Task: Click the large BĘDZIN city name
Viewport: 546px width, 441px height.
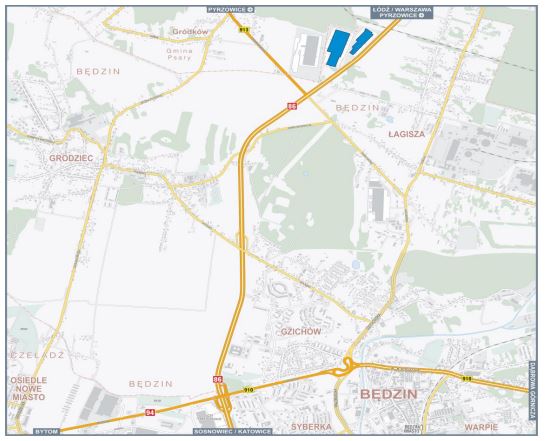Action: pos(389,394)
